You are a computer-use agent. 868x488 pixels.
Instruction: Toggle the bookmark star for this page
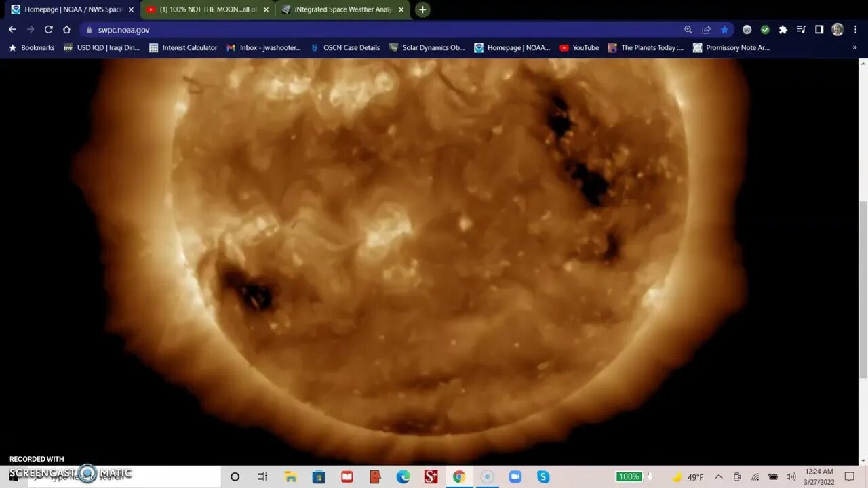(724, 30)
